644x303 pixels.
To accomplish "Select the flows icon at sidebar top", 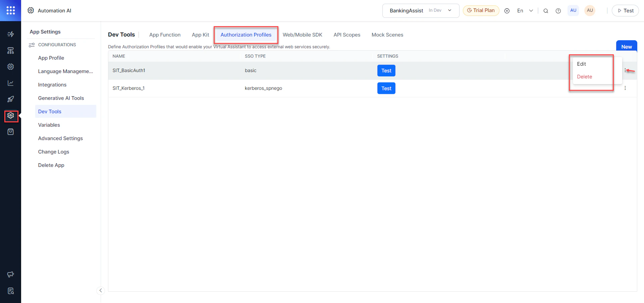I will tap(10, 34).
